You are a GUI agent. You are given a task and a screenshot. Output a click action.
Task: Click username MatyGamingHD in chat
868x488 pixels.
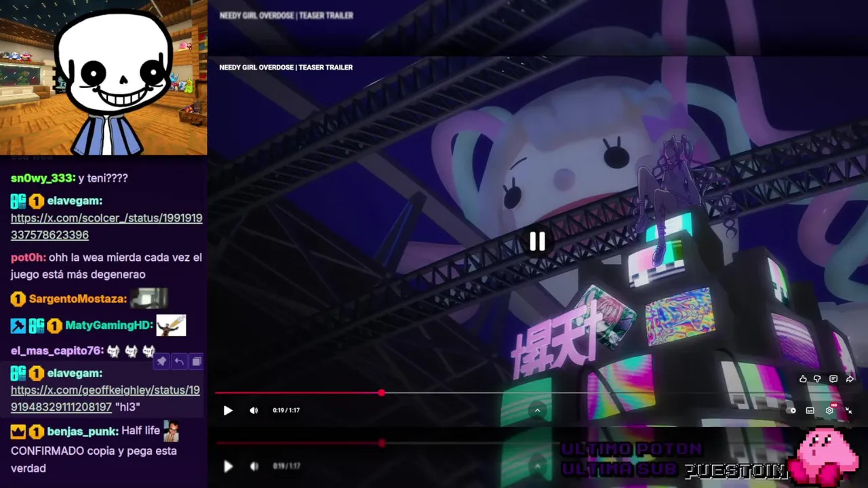pos(108,325)
